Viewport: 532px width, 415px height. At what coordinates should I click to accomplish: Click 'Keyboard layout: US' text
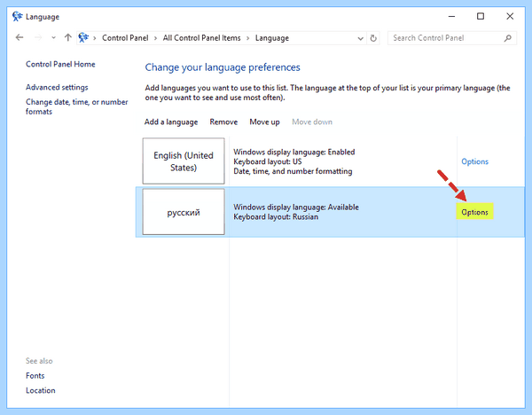click(268, 161)
